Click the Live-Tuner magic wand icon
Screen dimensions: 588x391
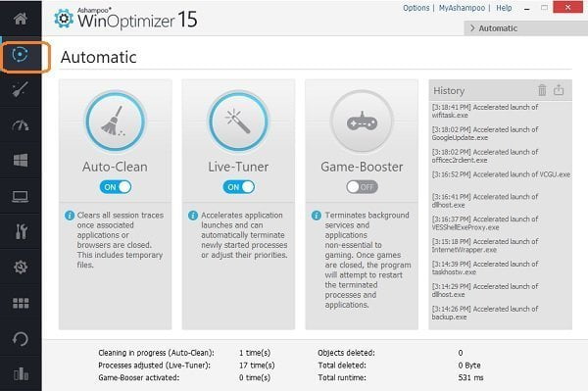point(238,122)
